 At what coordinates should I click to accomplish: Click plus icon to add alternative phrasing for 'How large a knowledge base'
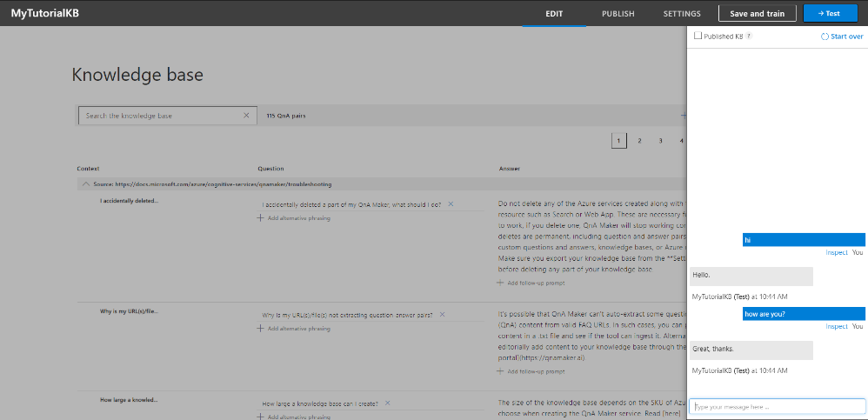[260, 417]
